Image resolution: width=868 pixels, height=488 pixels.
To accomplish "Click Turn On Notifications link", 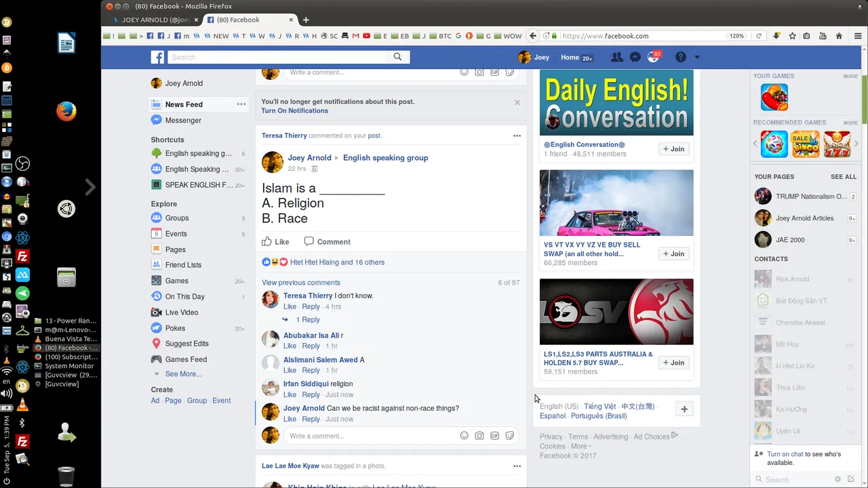I will click(x=294, y=110).
